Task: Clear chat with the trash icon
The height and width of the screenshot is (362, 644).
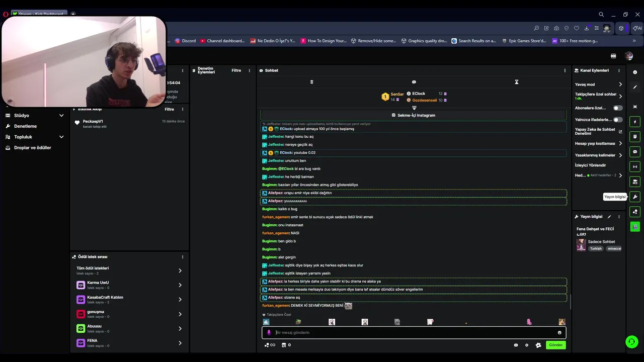Action: 311,82
